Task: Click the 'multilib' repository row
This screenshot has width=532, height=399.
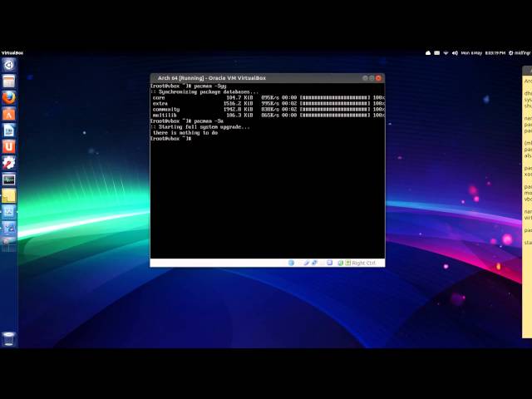Action: click(x=268, y=115)
